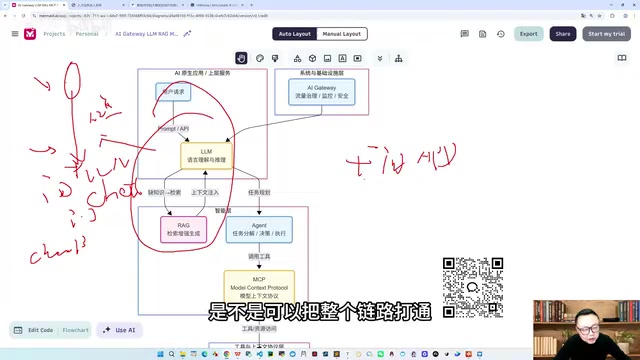Screen dimensions: 640x360
Task: Select the hand pan tool
Action: [241, 58]
